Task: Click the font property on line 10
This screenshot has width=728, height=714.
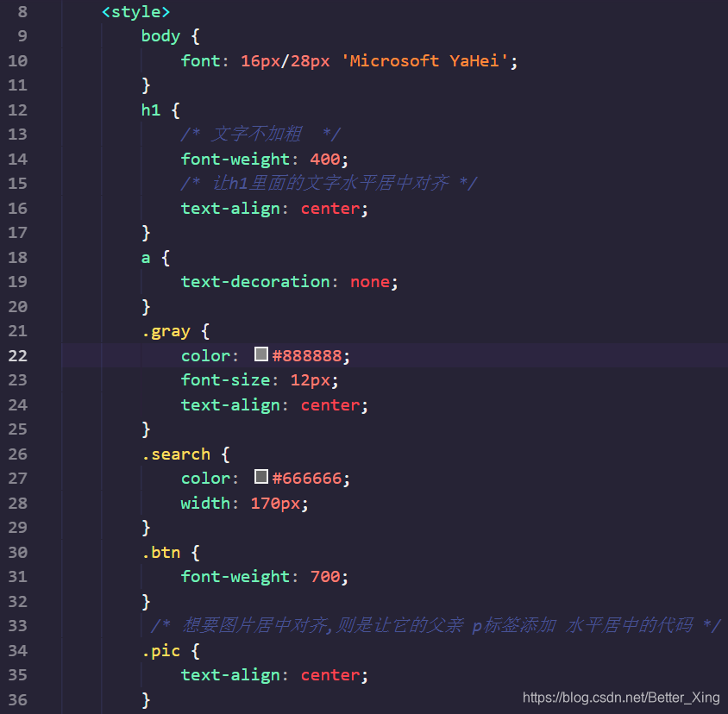Action: coord(201,61)
